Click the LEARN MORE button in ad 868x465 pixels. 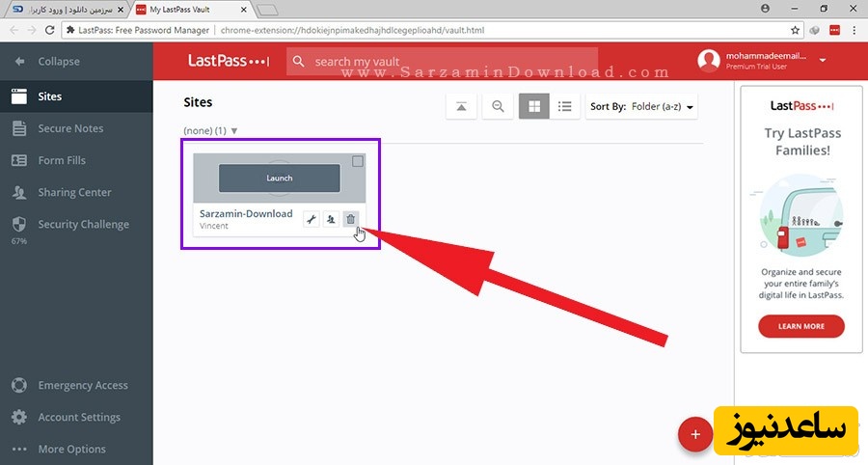tap(800, 326)
